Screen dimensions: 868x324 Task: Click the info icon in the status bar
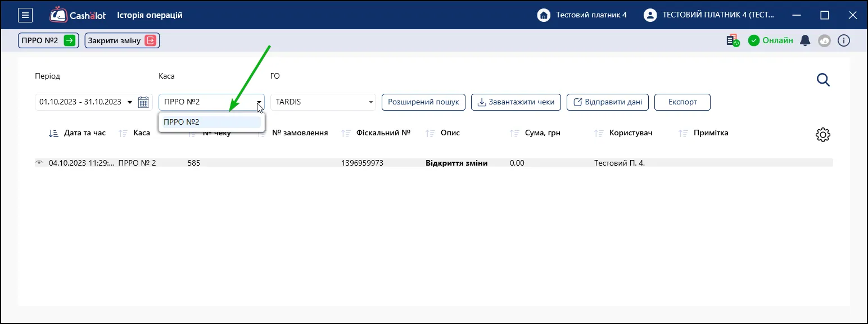[844, 40]
